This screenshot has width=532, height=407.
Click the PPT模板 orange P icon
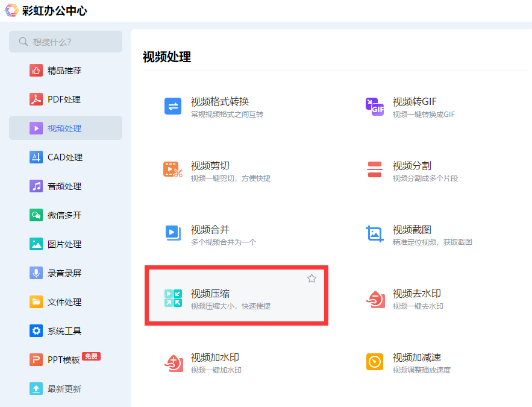pos(36,360)
